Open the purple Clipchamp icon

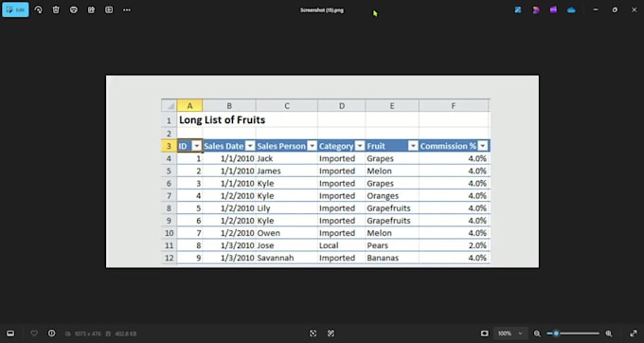pos(554,9)
